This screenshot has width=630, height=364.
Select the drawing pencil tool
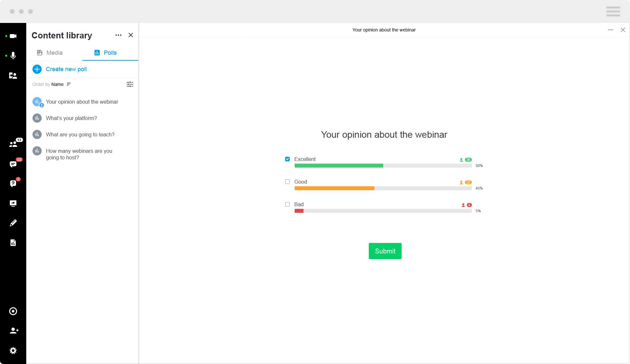click(13, 223)
